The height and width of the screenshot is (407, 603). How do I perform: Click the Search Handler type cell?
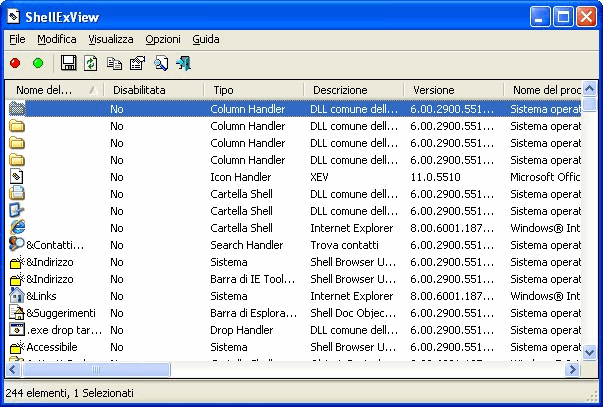pyautogui.click(x=247, y=245)
